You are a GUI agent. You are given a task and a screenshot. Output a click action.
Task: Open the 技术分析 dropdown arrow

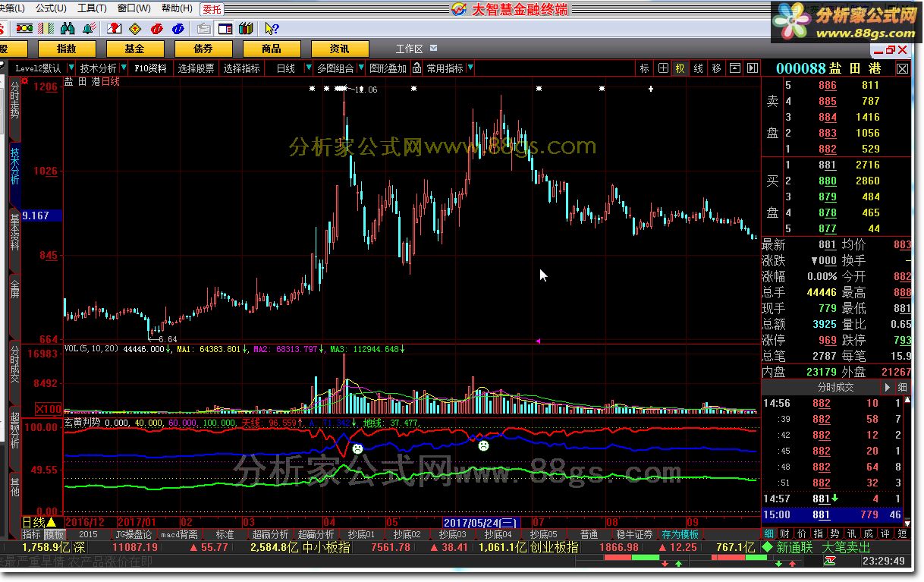(123, 68)
